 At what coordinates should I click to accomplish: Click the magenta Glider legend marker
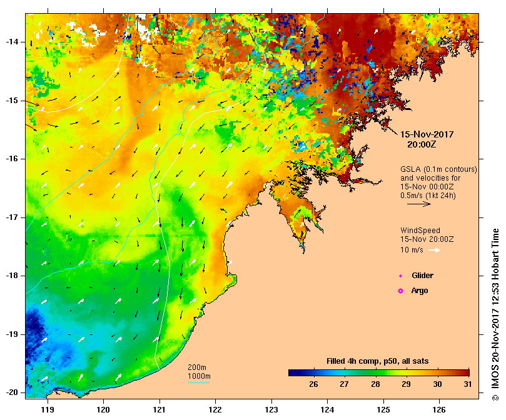click(x=400, y=276)
